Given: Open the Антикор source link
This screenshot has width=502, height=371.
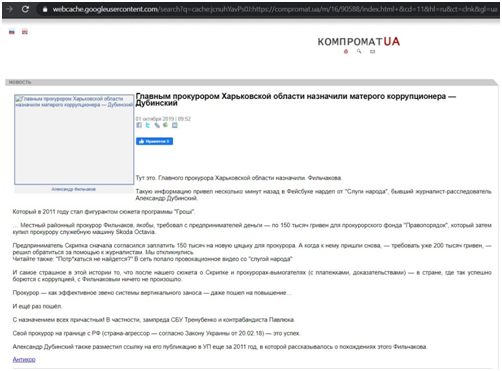Looking at the screenshot, I should [x=24, y=359].
